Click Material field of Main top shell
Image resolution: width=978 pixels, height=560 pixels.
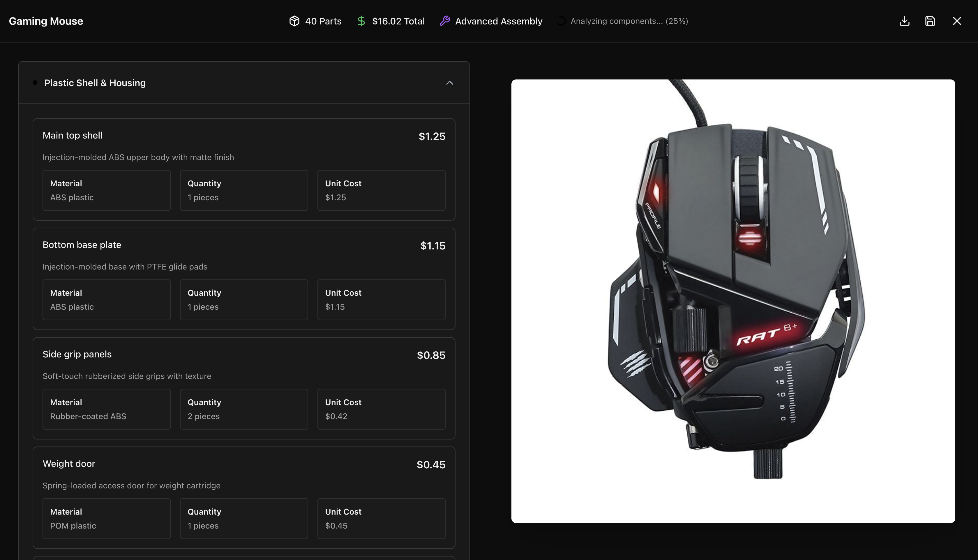(x=107, y=190)
